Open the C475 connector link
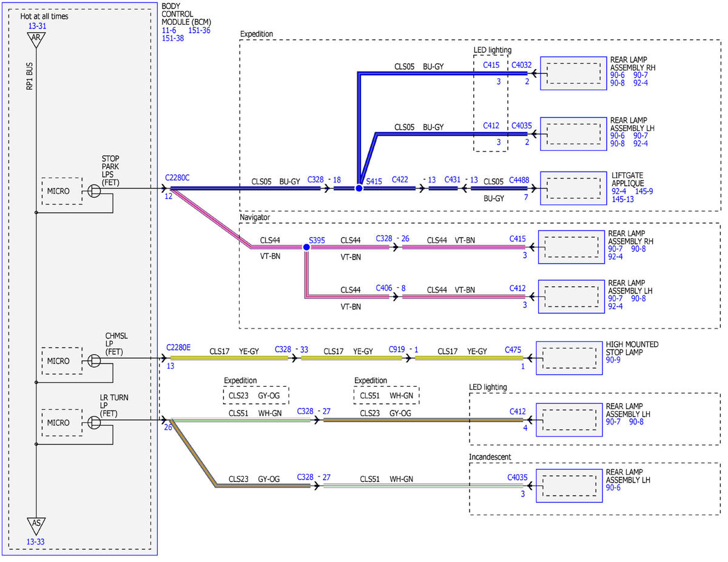 tap(513, 350)
